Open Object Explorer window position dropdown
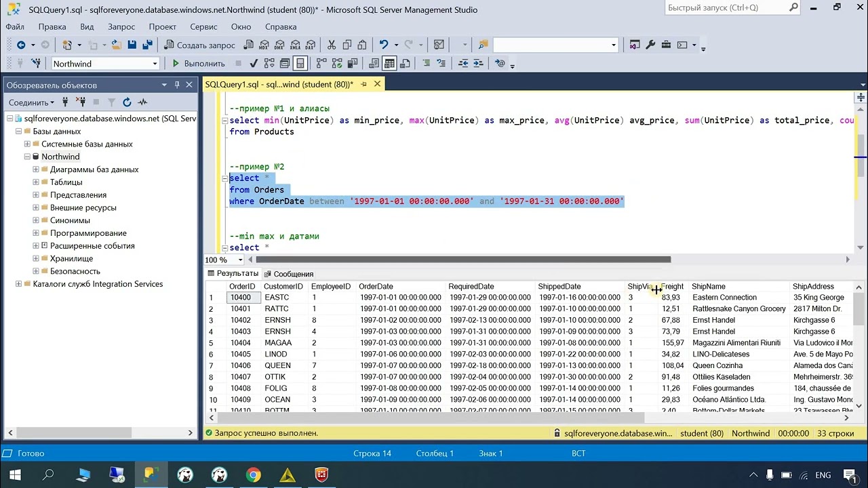 pyautogui.click(x=164, y=85)
